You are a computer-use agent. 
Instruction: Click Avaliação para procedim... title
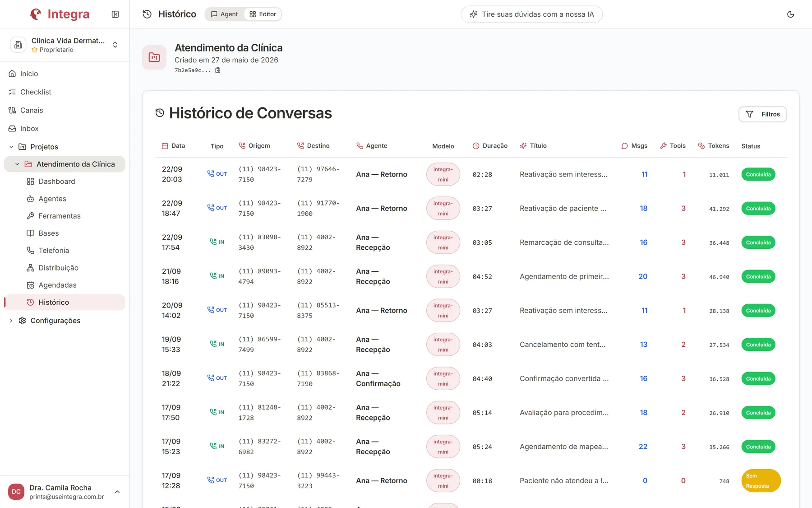coord(564,413)
